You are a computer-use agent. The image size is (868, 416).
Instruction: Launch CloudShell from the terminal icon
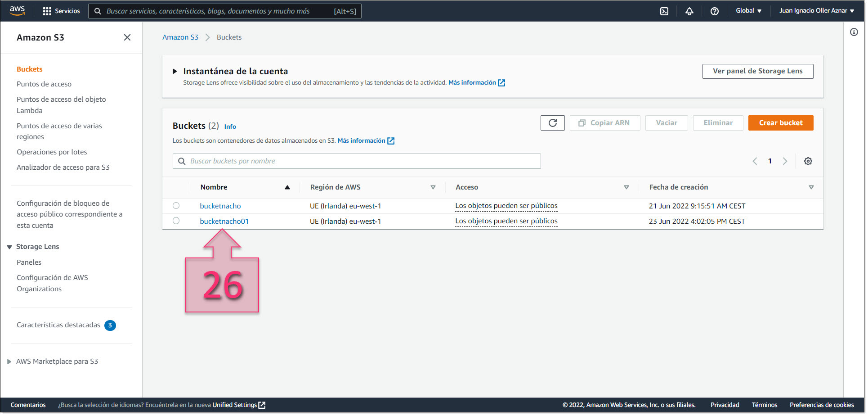click(664, 11)
